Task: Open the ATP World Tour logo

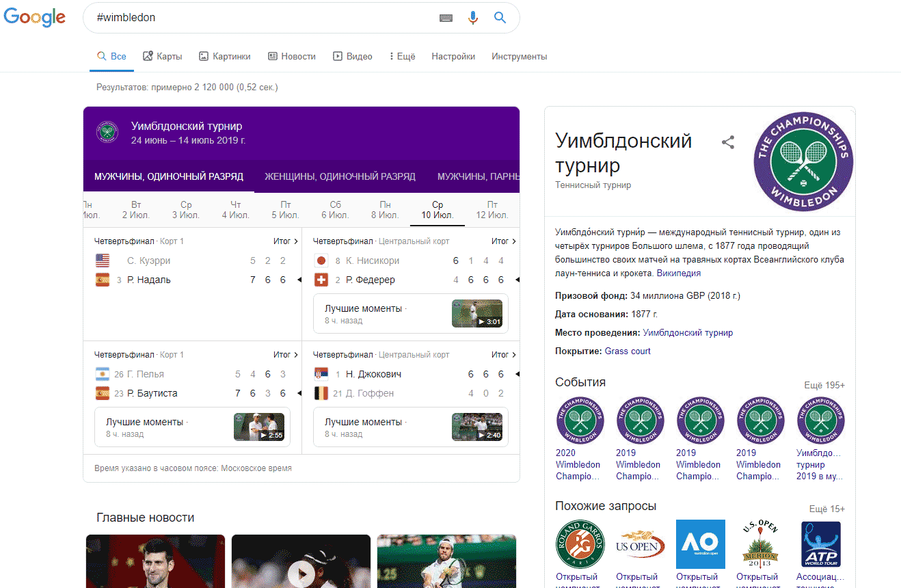Action: [x=820, y=545]
